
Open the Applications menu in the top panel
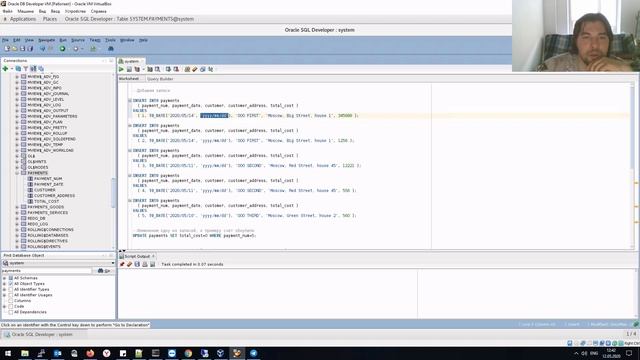23,19
